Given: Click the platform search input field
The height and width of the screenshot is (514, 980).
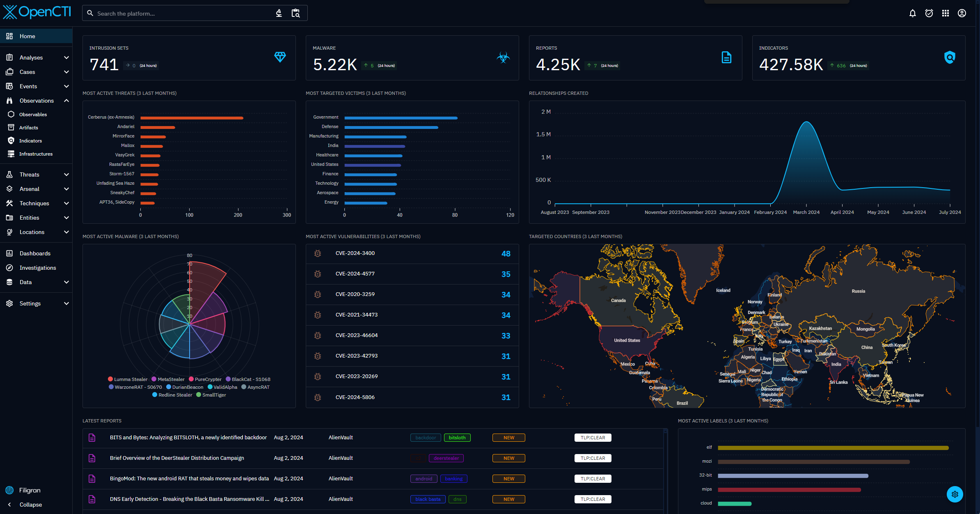Looking at the screenshot, I should point(181,14).
